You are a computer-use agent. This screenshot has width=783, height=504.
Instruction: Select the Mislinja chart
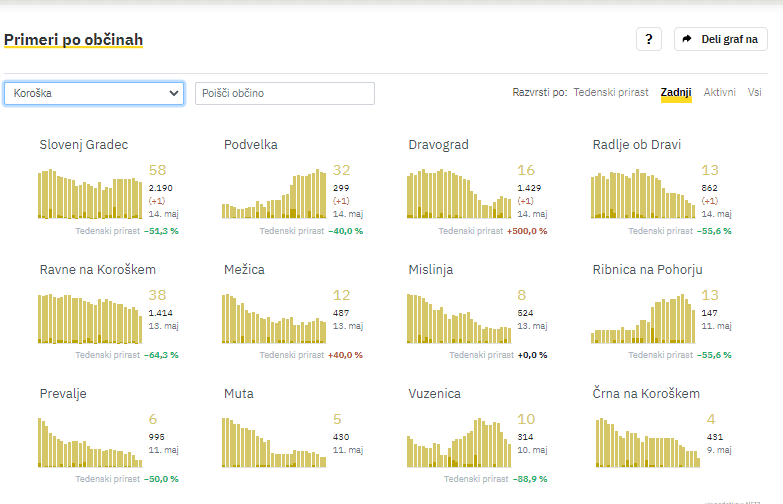[459, 318]
